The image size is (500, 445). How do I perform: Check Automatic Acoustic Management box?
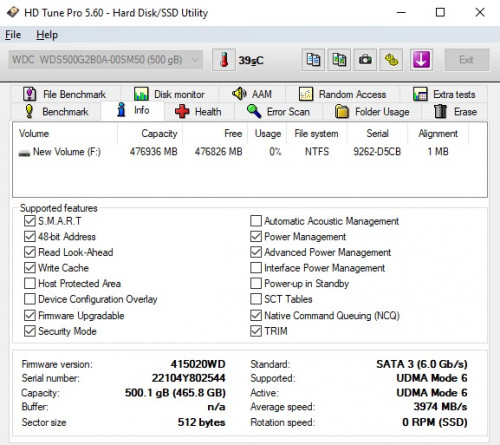[x=256, y=221]
